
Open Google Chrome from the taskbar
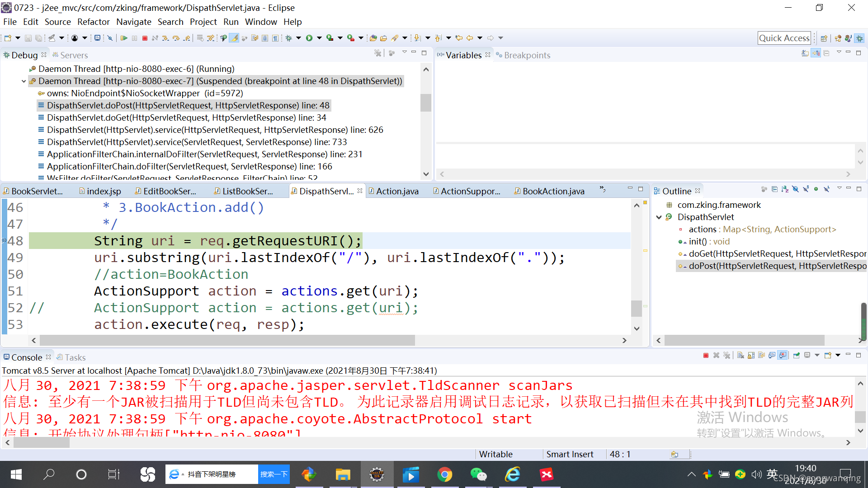click(x=444, y=474)
